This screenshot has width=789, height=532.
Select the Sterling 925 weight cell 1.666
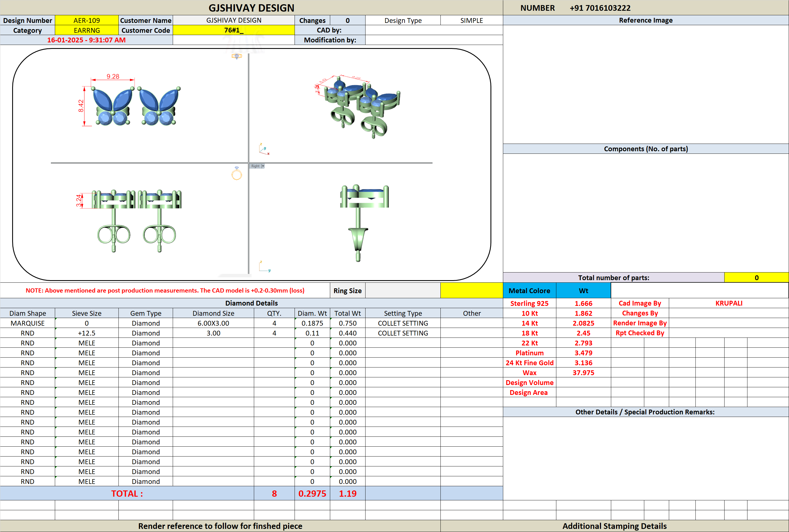pos(583,303)
